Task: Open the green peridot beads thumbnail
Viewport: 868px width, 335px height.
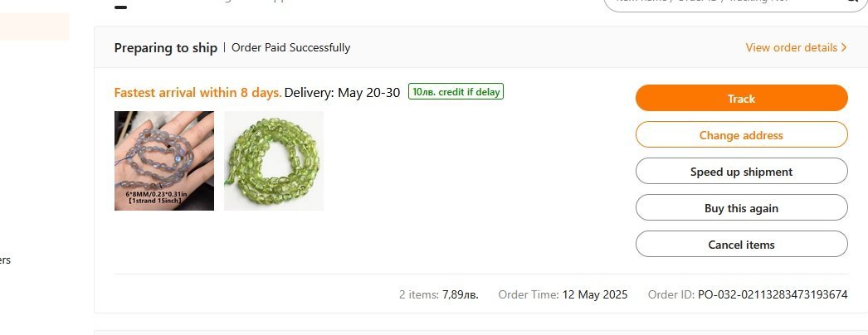Action: click(274, 161)
